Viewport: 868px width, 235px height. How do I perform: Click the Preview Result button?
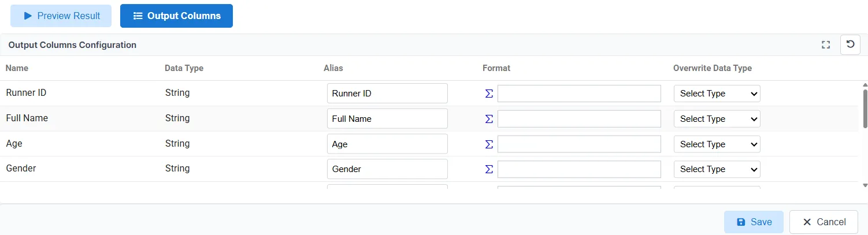61,16
